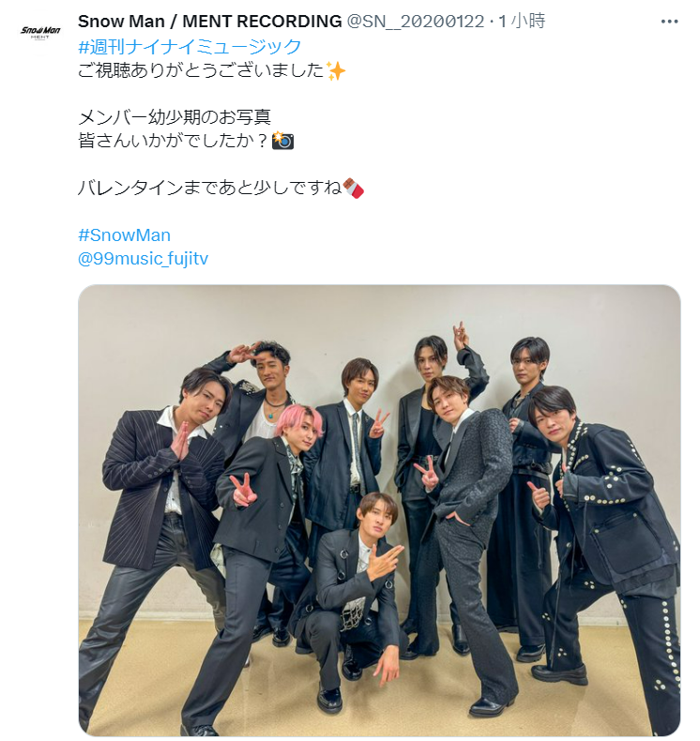700x741 pixels.
Task: Open the #SnowMan hashtag
Action: pyautogui.click(x=124, y=234)
